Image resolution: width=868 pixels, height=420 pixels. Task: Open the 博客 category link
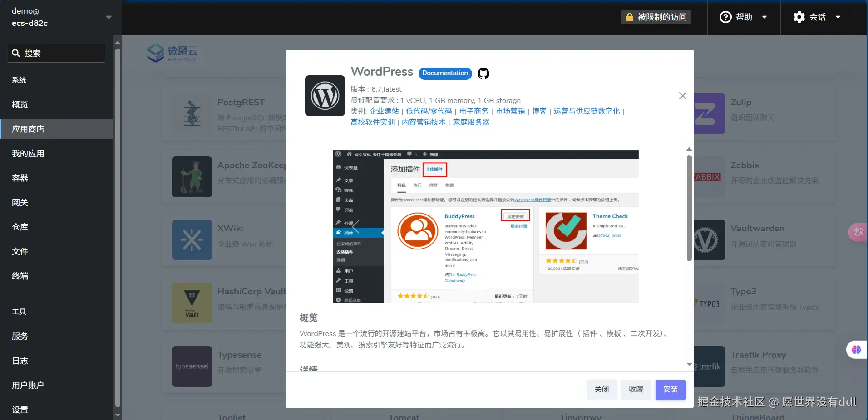539,111
